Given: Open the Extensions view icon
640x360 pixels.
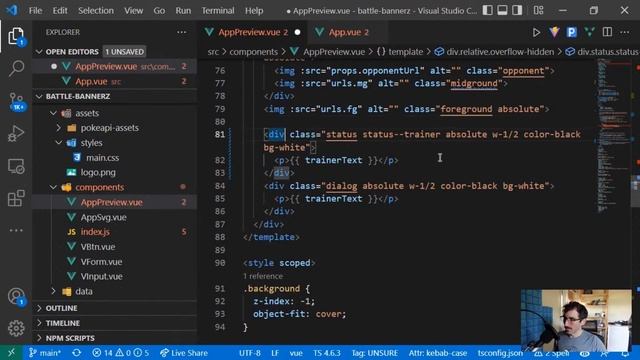Looking at the screenshot, I should [x=16, y=198].
